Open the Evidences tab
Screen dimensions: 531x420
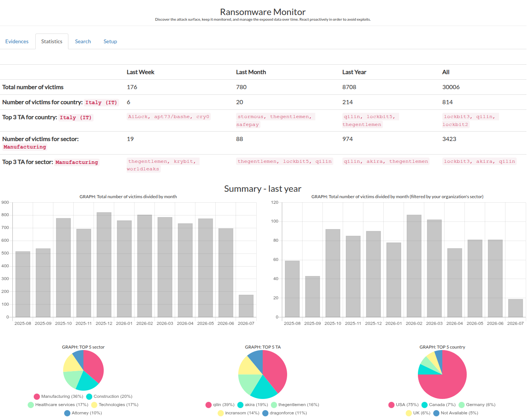(x=17, y=41)
